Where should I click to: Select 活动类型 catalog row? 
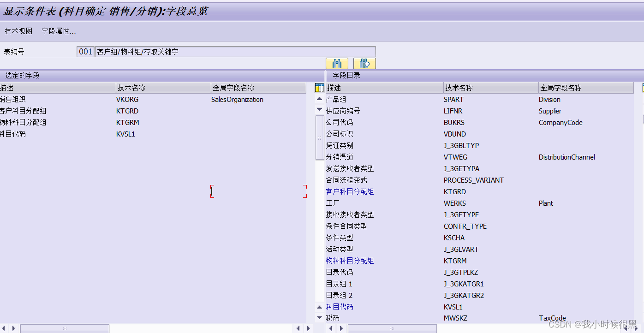point(340,250)
